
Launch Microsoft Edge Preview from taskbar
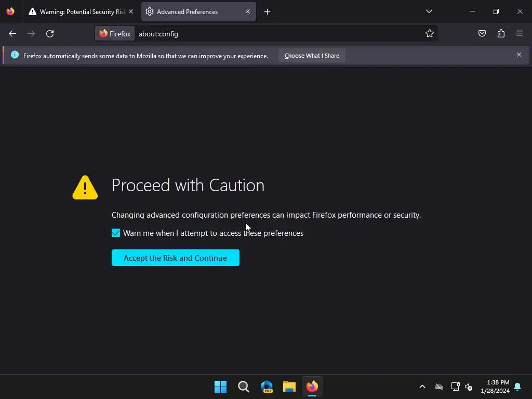(x=267, y=387)
